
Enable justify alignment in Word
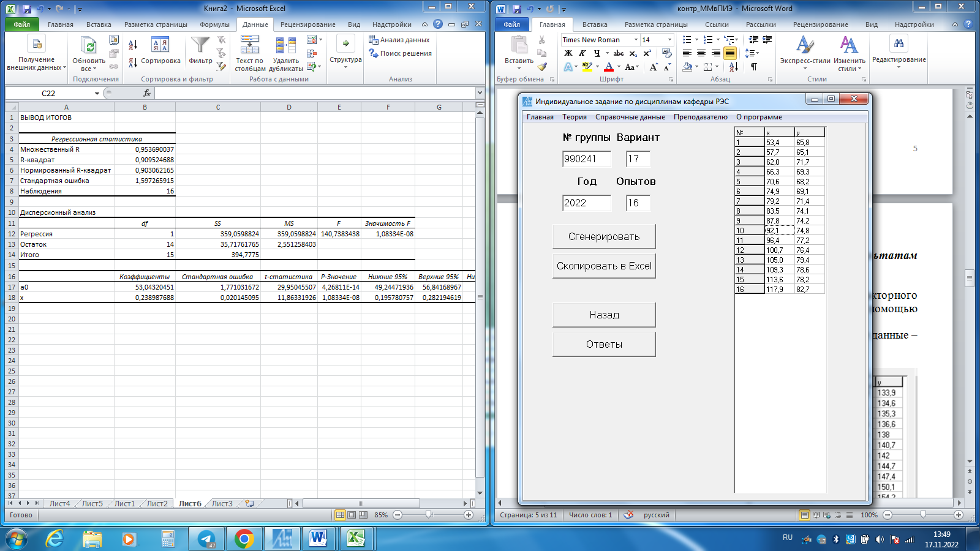pyautogui.click(x=730, y=53)
